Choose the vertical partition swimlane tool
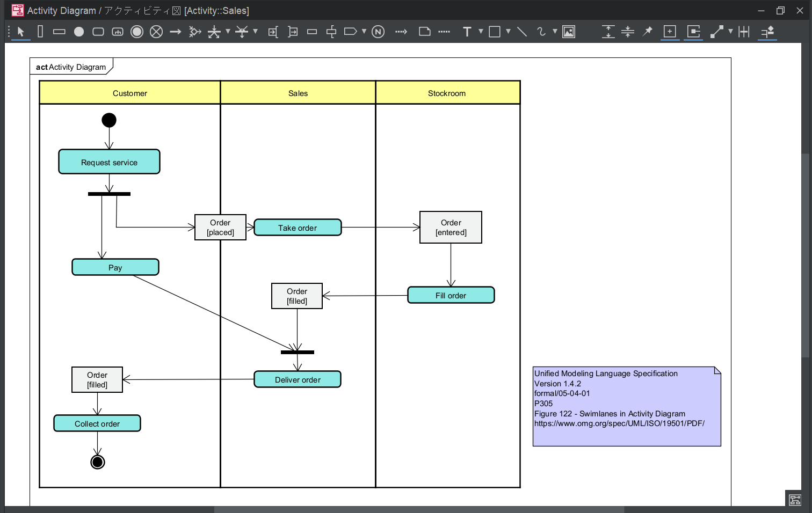The height and width of the screenshot is (513, 812). (40, 32)
